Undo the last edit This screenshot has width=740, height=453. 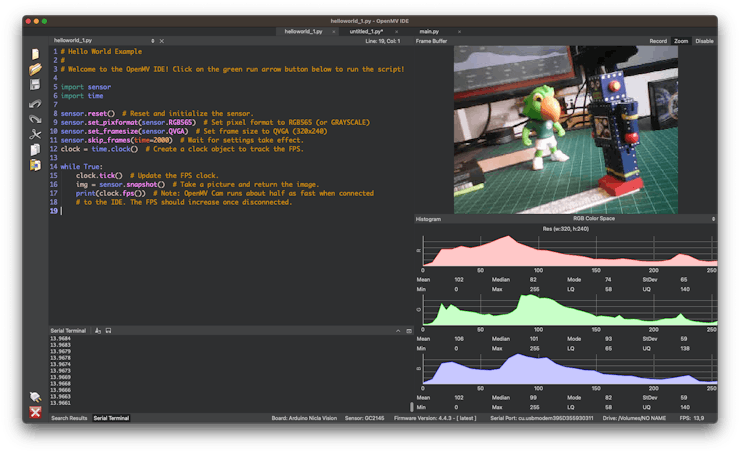click(35, 103)
